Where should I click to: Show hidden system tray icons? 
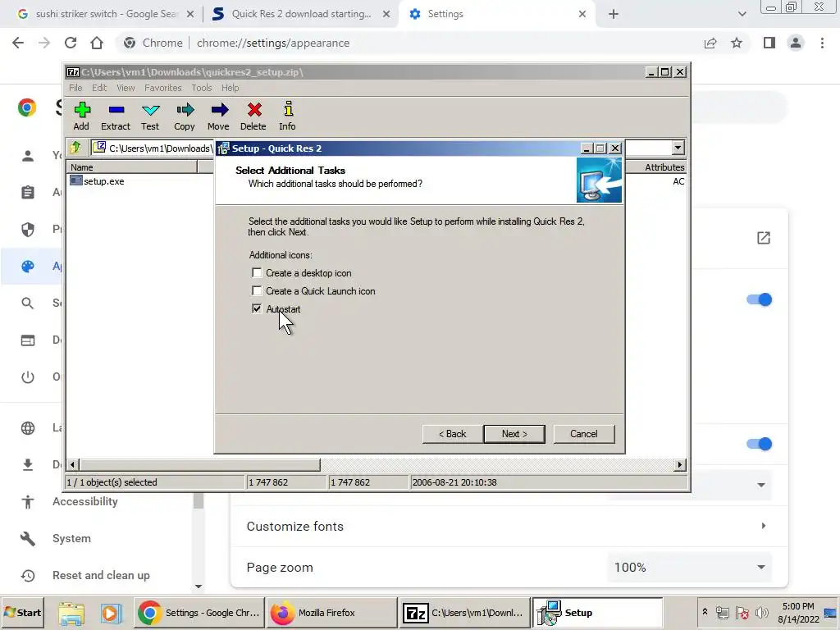(x=705, y=611)
